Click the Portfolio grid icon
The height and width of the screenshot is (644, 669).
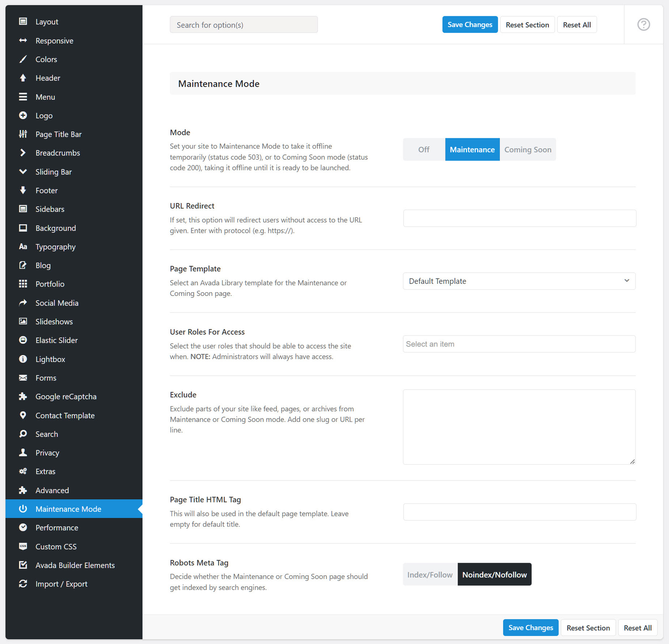[x=23, y=283]
